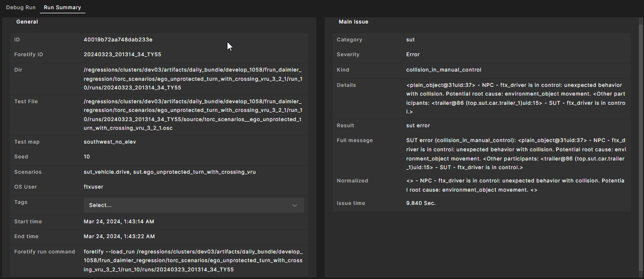
Task: Click the Issue time value 9.840 Sec.
Action: click(421, 203)
